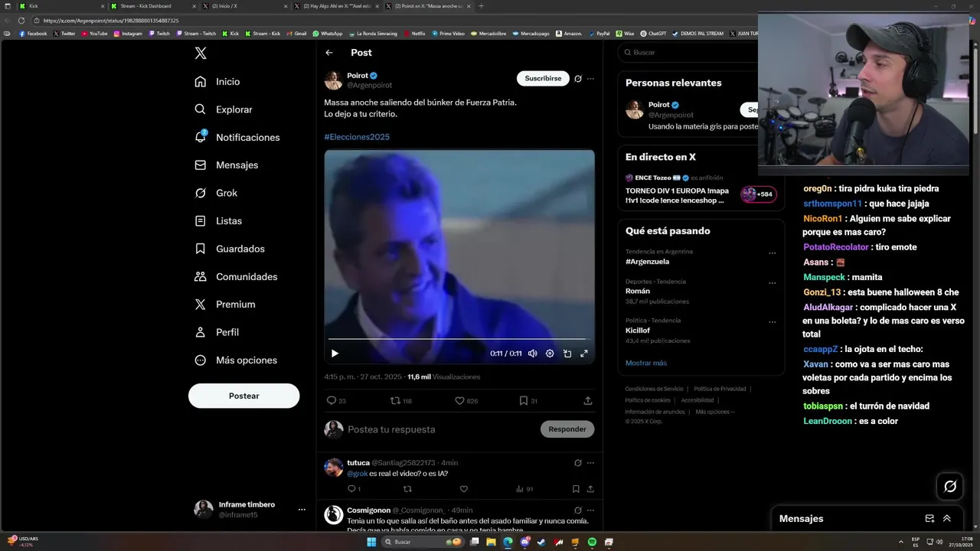Enter fullscreen on the video
Screen dimensions: 980x551
(x=584, y=354)
